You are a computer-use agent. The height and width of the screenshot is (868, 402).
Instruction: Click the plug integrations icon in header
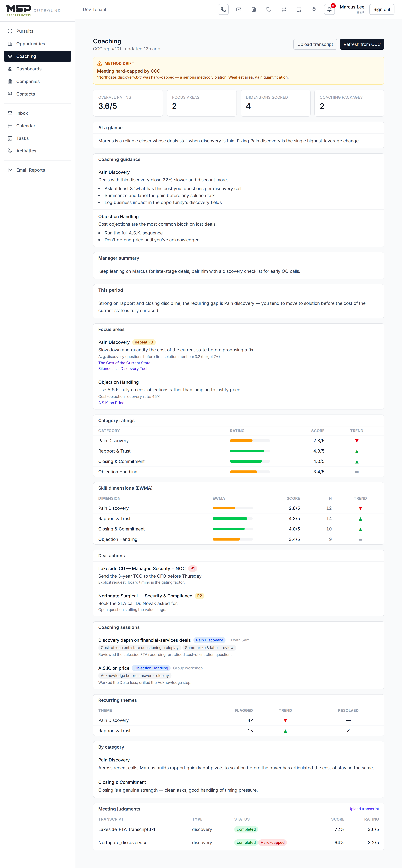point(314,9)
